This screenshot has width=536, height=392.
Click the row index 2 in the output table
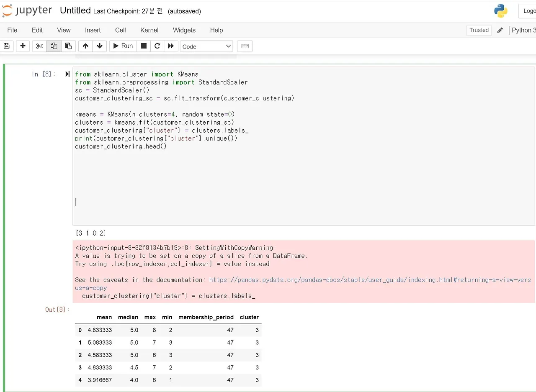tap(80, 355)
